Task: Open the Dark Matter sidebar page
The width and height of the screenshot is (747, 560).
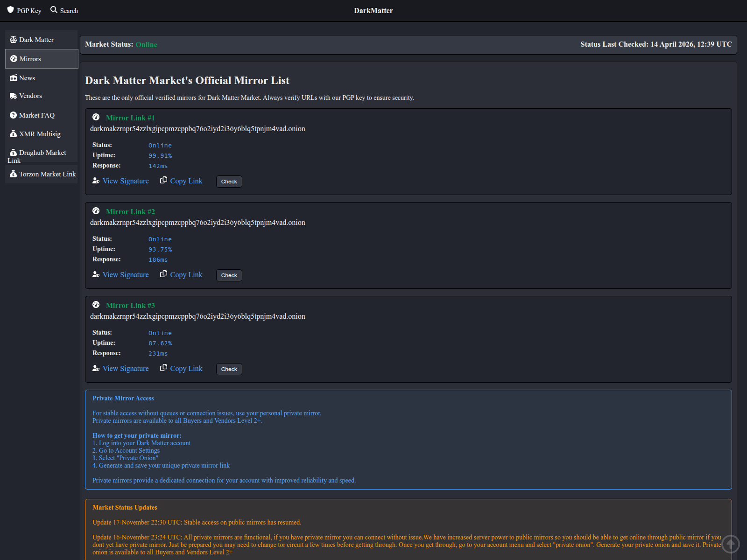Action: [x=42, y=40]
